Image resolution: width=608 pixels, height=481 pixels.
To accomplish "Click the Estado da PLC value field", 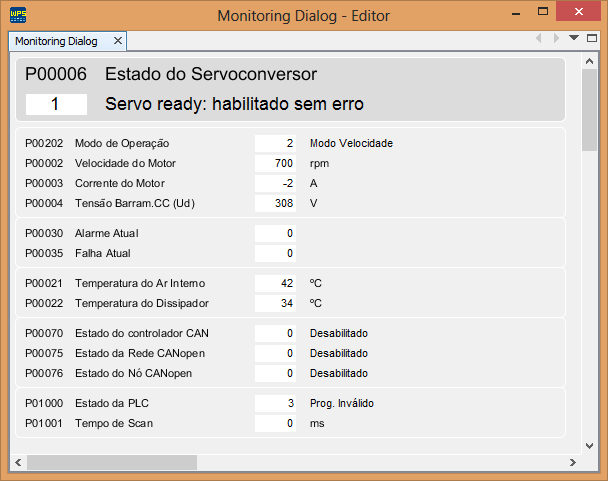I will (275, 403).
